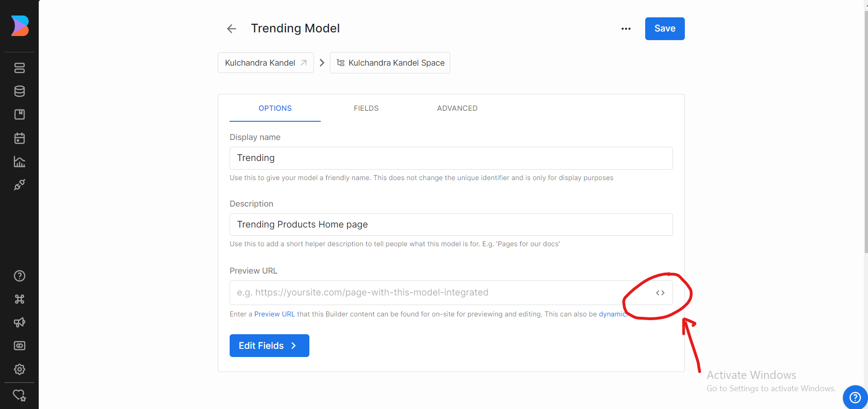Switch to the FIELDS tab
The height and width of the screenshot is (409, 868).
point(366,109)
